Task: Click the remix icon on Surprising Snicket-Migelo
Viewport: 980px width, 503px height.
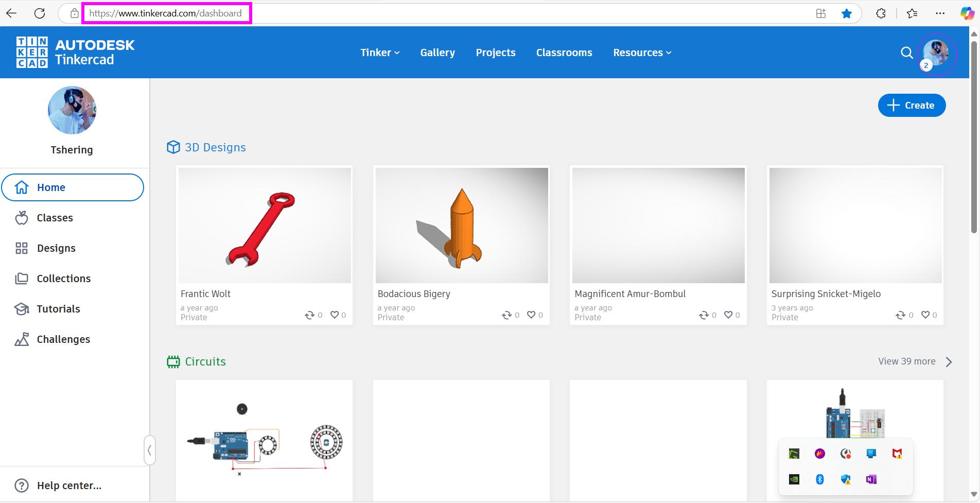Action: 901,315
